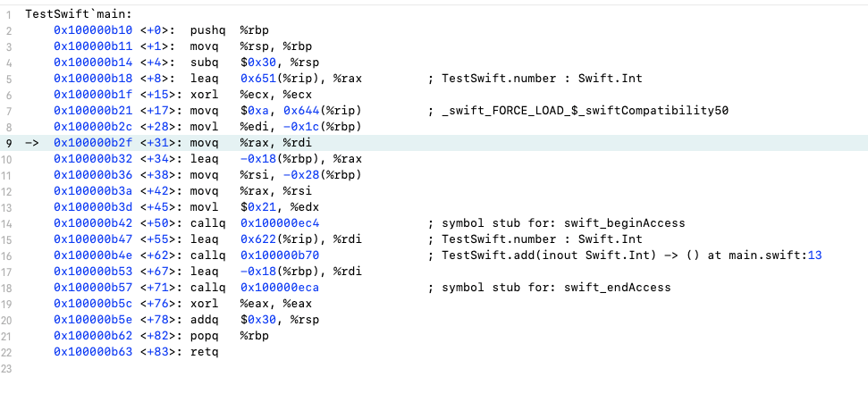Click the retq instruction on line 22

click(205, 352)
